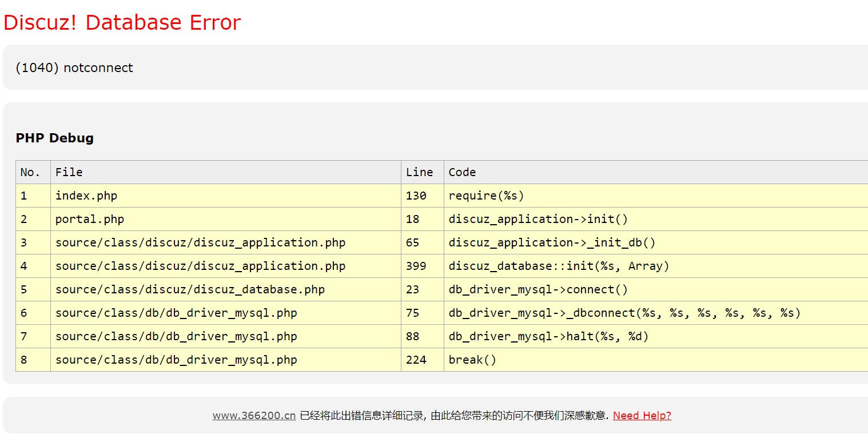The image size is (868, 434).
Task: Select the portal.php file cell
Action: (90, 219)
